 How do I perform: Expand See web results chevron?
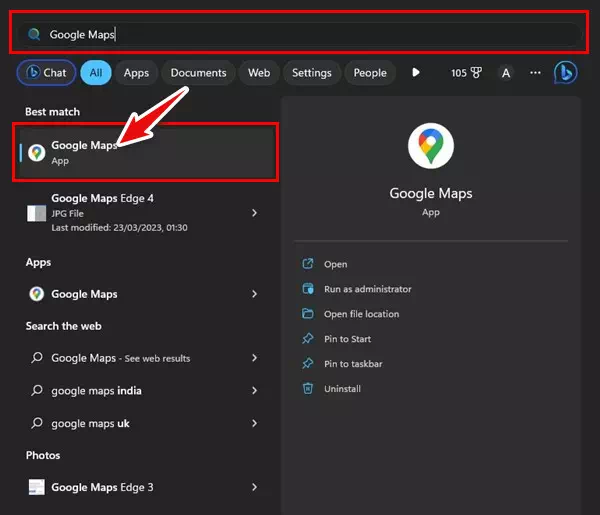point(254,358)
